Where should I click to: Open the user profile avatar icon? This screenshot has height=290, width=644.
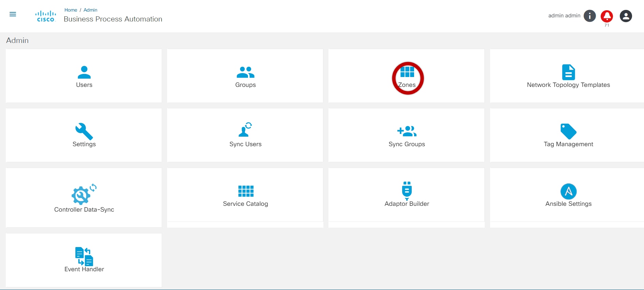pos(626,16)
